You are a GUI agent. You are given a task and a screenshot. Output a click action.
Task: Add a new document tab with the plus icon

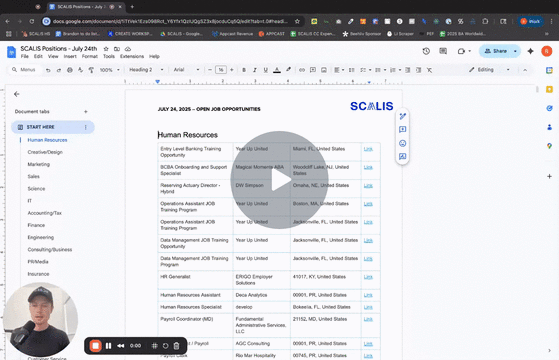pos(86,112)
